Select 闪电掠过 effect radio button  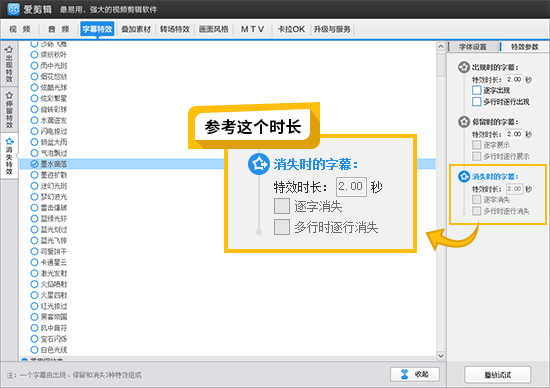click(34, 131)
